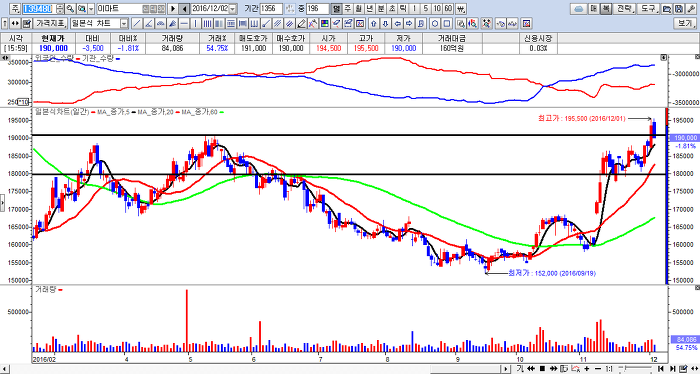The height and width of the screenshot is (374, 700).
Task: Click the stock search magnifier icon
Action: coord(70,9)
